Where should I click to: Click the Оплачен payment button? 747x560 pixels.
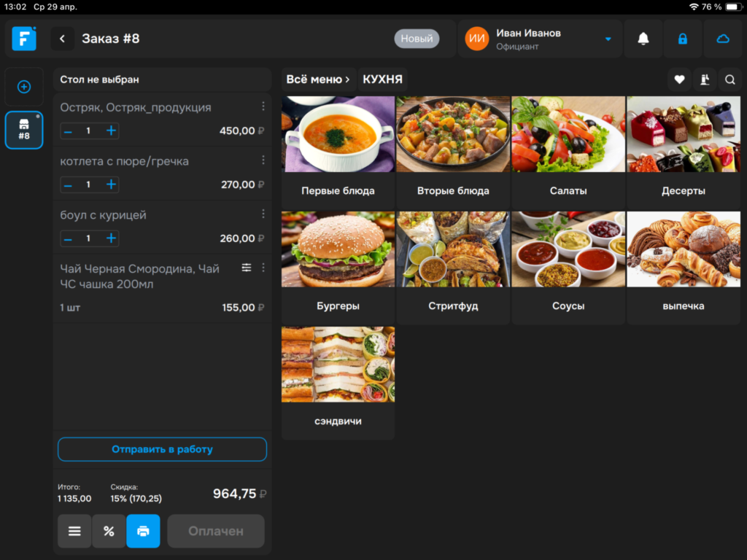(x=216, y=531)
